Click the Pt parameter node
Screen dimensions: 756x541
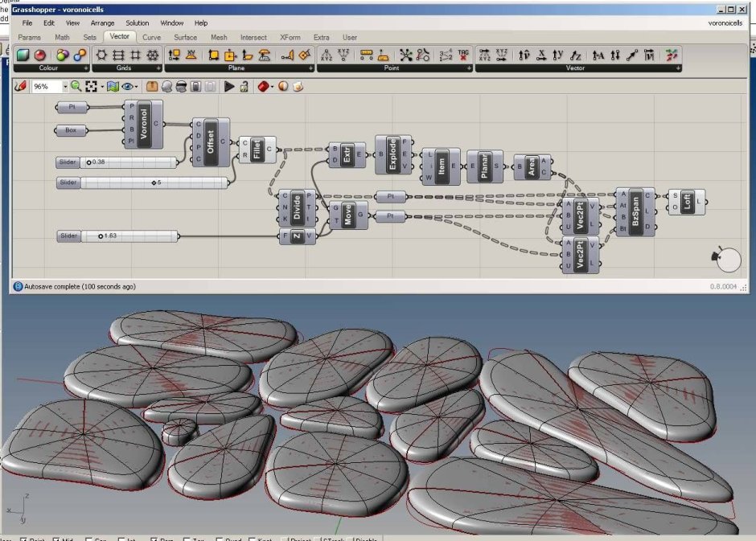(x=72, y=107)
